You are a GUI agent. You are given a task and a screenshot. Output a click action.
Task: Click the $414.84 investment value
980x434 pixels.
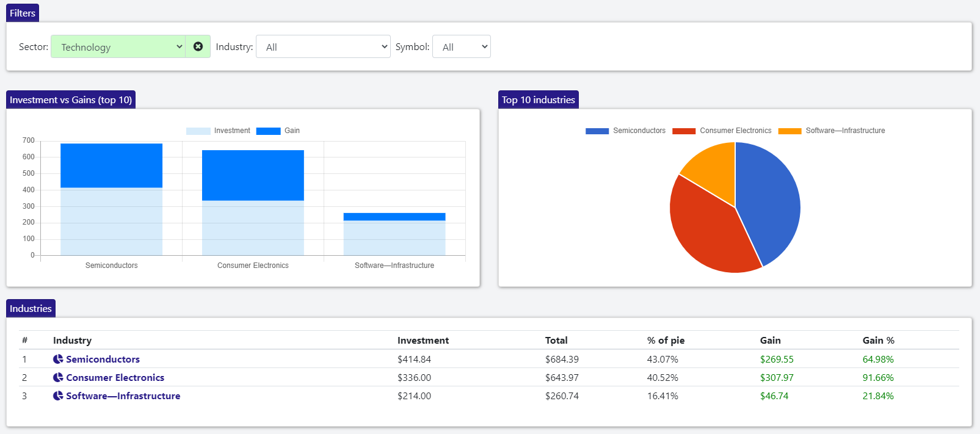pyautogui.click(x=414, y=359)
